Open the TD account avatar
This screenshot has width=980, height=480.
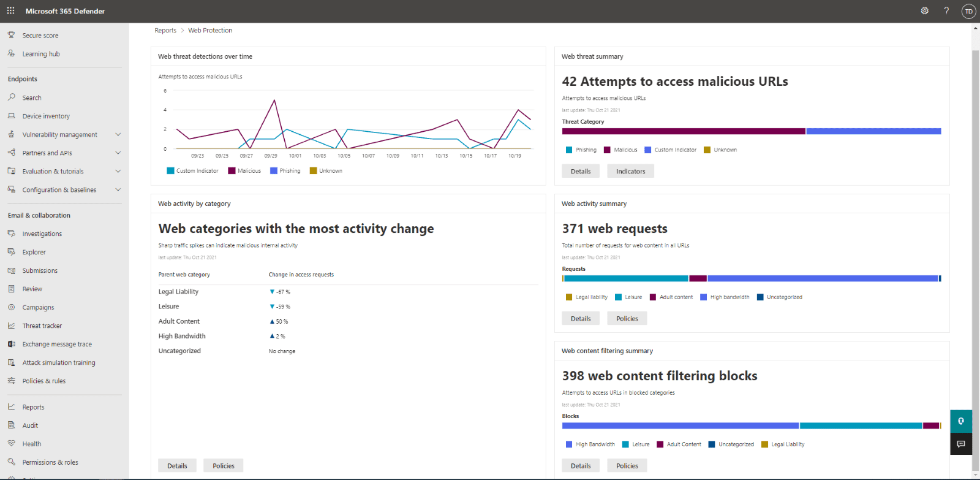click(x=968, y=11)
